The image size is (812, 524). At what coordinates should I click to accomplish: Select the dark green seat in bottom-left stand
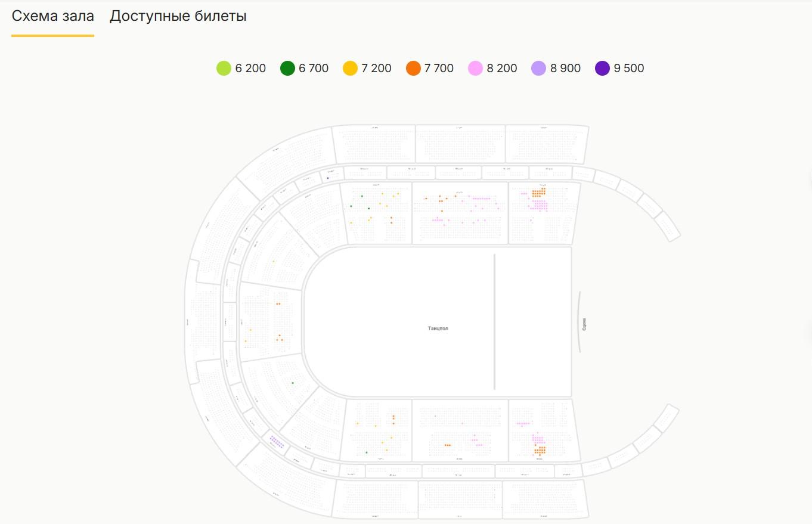pos(367,452)
